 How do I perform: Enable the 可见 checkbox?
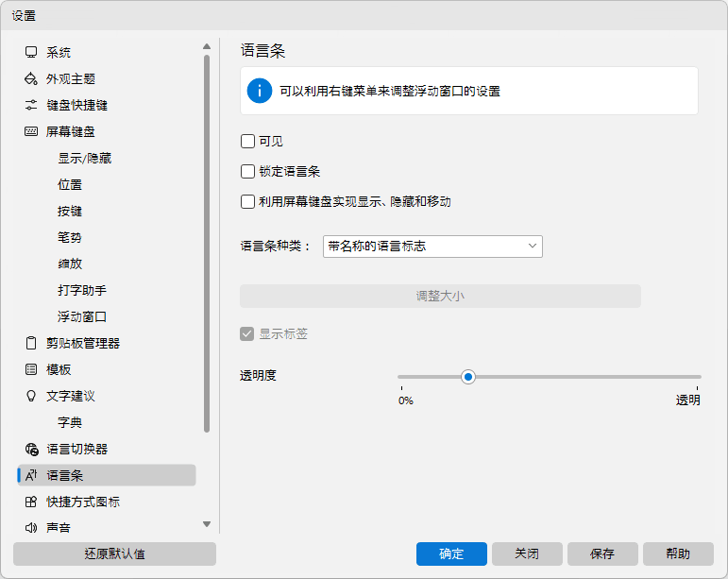[247, 141]
